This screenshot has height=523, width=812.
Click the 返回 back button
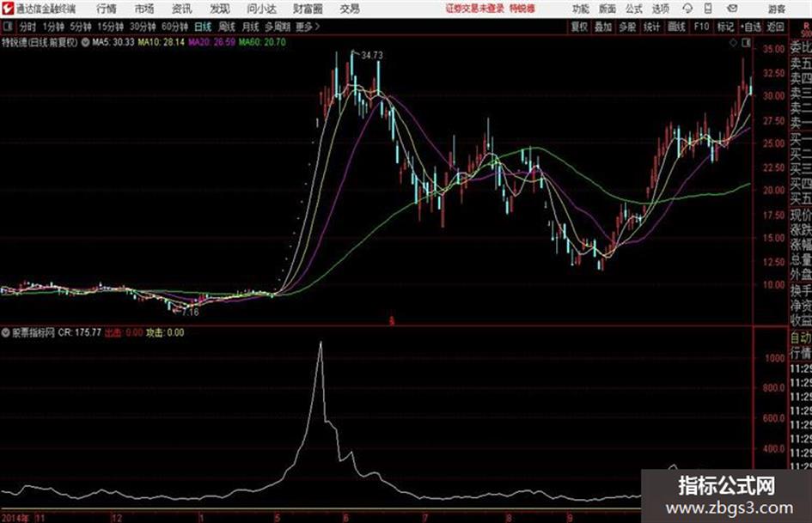point(775,27)
